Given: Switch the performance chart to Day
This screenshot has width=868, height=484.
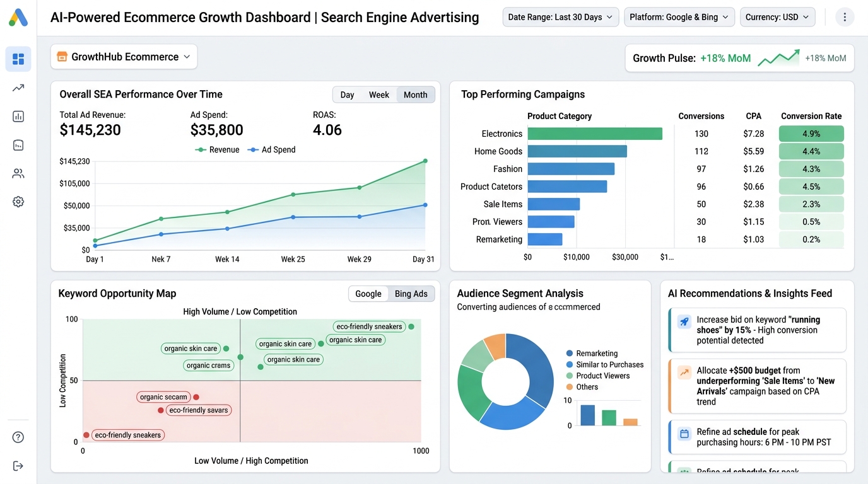Looking at the screenshot, I should (x=347, y=95).
